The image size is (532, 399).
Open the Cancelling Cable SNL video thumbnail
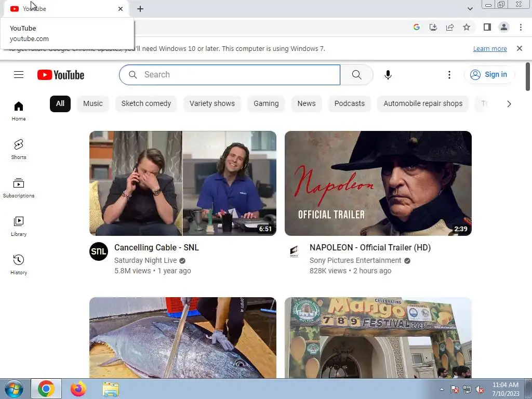point(183,183)
